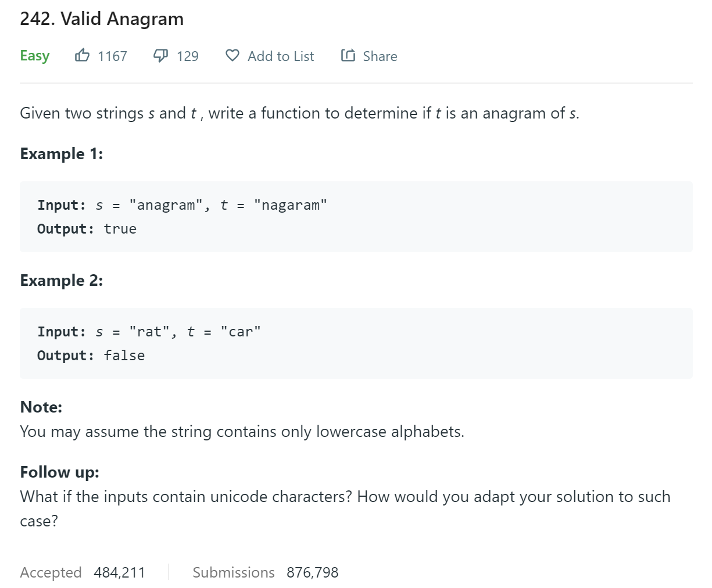The width and height of the screenshot is (712, 588).
Task: Click the share arrow icon
Action: 348,56
